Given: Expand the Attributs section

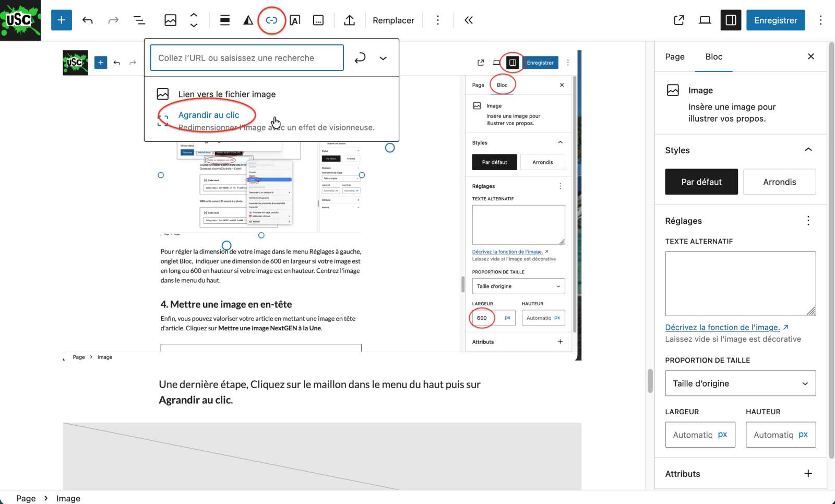Looking at the screenshot, I should point(808,474).
